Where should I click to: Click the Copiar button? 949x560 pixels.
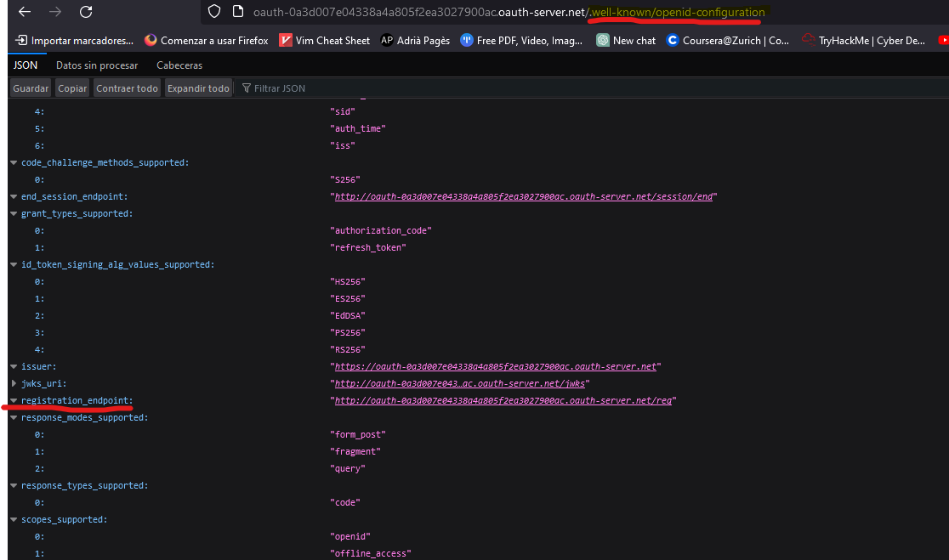[x=72, y=88]
